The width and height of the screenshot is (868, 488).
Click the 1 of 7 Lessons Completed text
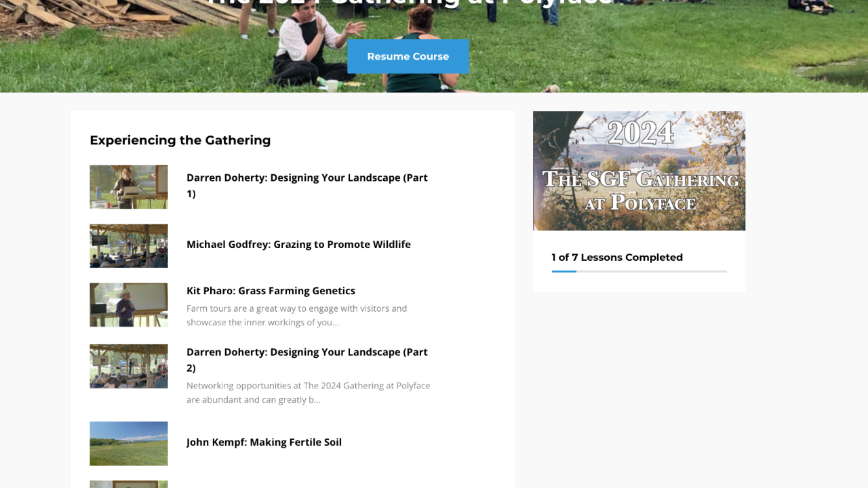617,258
